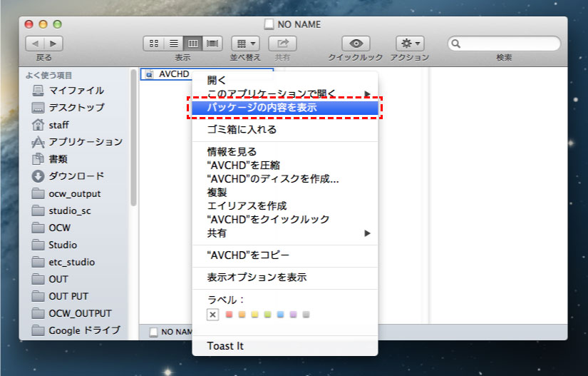Choose 表示オプションを表示

pos(284,278)
